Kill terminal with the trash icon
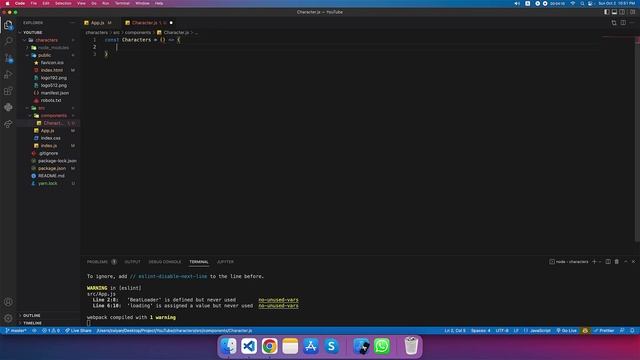Image resolution: width=640 pixels, height=360 pixels. [617, 262]
